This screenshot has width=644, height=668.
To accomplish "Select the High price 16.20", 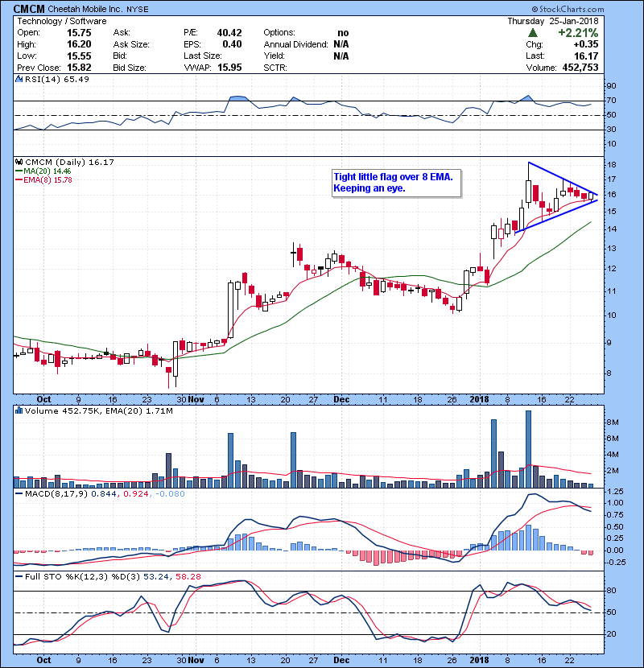I will tap(79, 44).
